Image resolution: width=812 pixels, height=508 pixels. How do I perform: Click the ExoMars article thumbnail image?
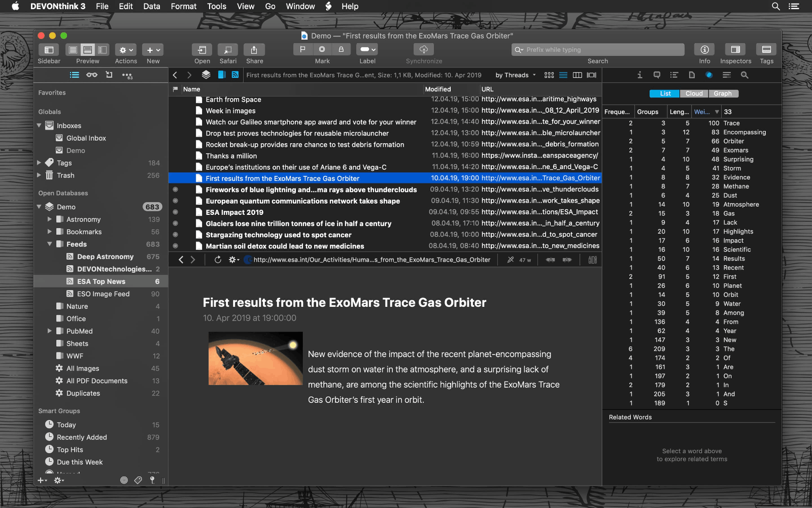click(x=255, y=359)
